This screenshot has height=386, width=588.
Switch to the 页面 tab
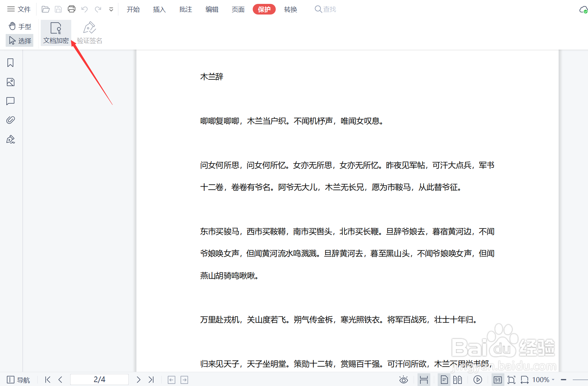coord(238,10)
